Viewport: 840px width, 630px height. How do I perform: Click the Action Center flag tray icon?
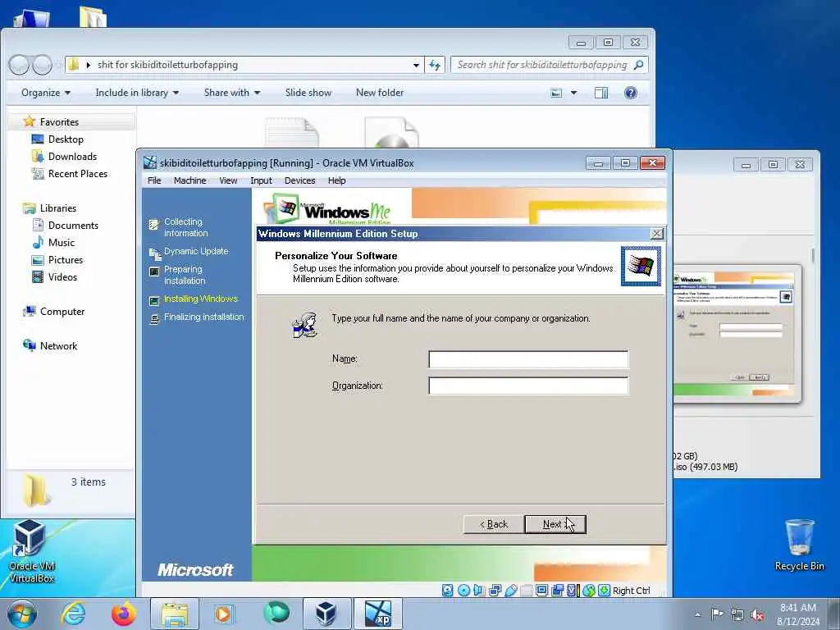point(717,614)
